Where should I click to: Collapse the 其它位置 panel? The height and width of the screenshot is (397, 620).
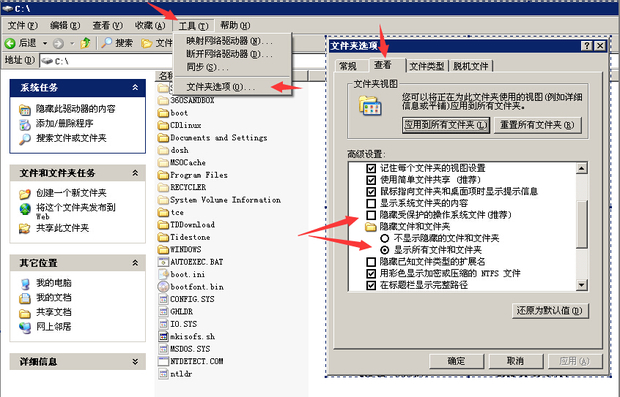click(x=135, y=263)
